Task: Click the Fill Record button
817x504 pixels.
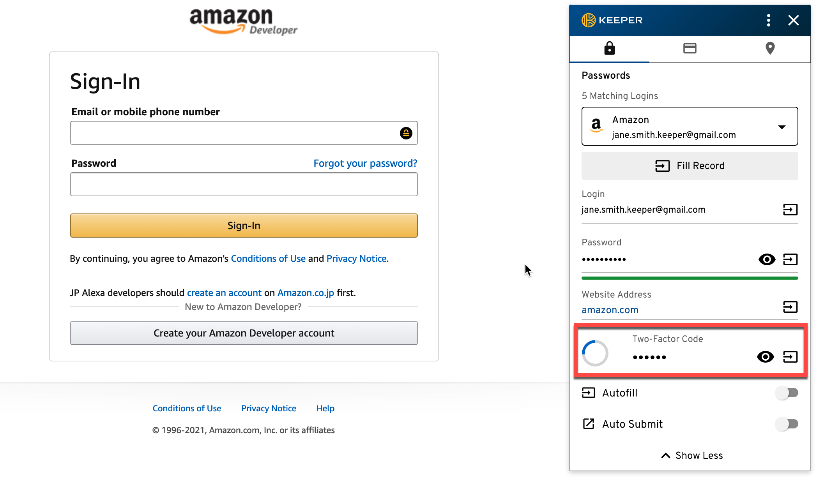Action: click(690, 166)
